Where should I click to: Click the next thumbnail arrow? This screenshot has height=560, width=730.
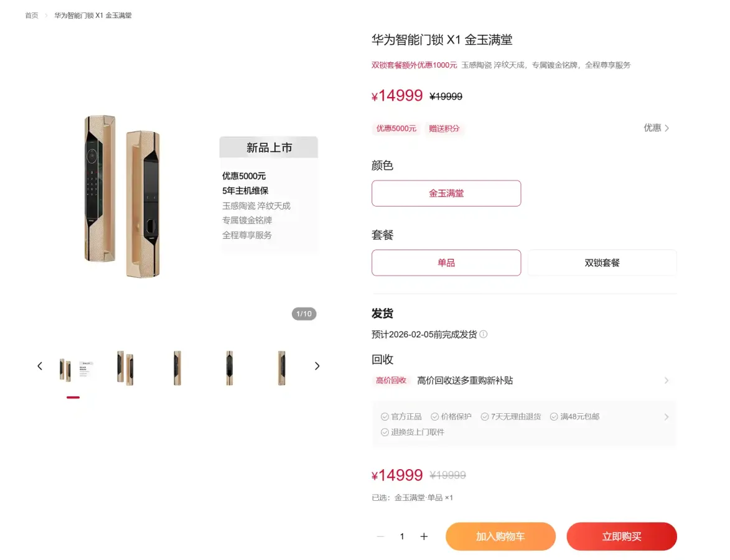[317, 366]
